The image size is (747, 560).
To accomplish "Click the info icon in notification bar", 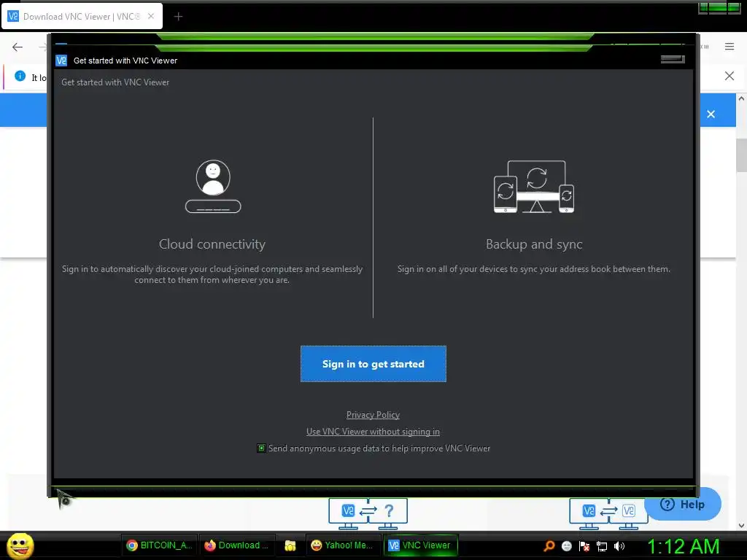I will [x=20, y=76].
